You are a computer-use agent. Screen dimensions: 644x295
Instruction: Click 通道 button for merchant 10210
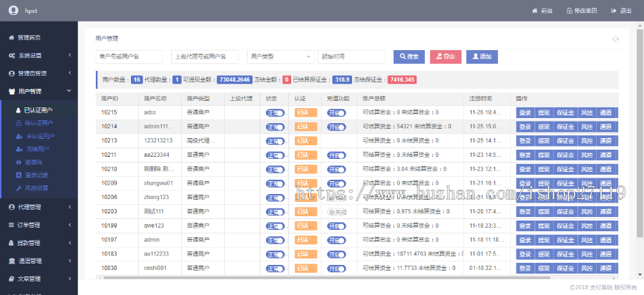[606, 169]
